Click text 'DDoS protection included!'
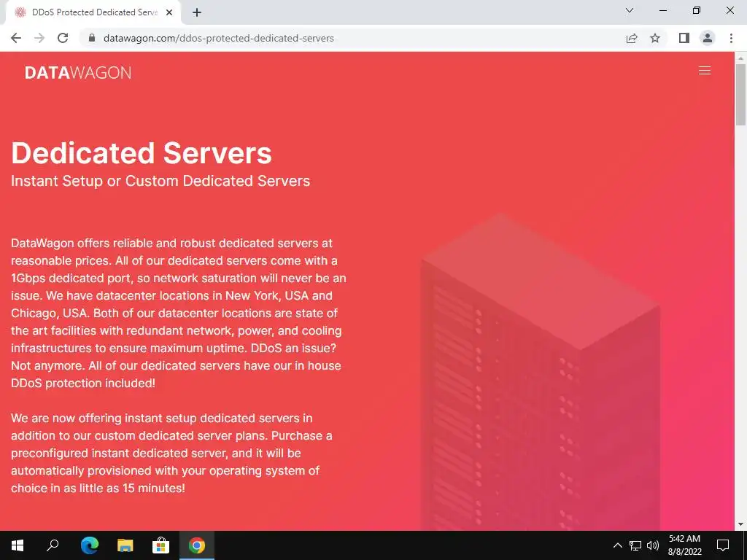The image size is (747, 560). (83, 383)
